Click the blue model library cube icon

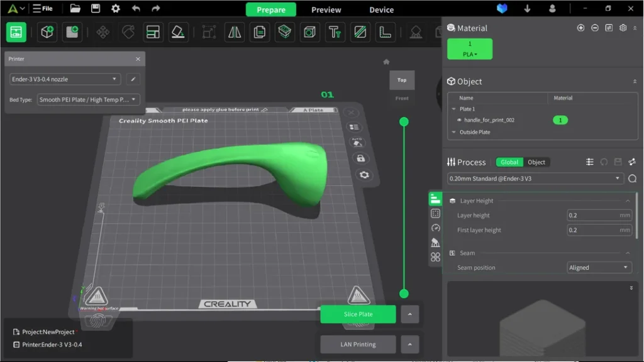coord(502,8)
